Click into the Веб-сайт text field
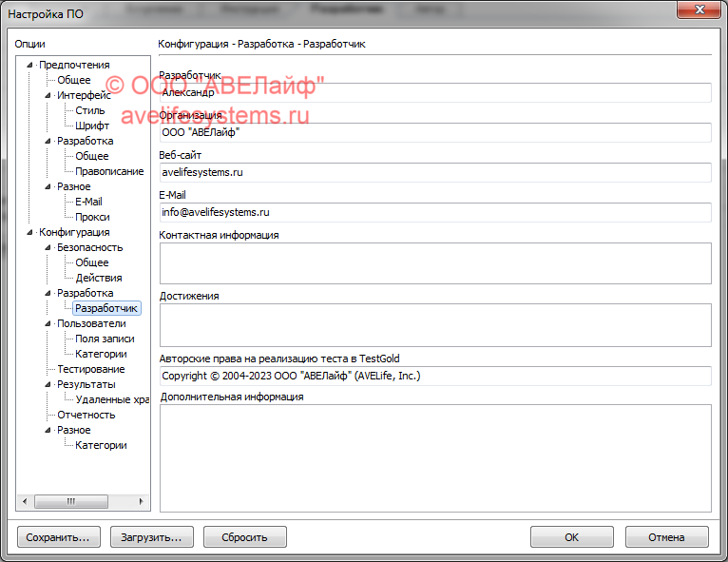 click(435, 172)
